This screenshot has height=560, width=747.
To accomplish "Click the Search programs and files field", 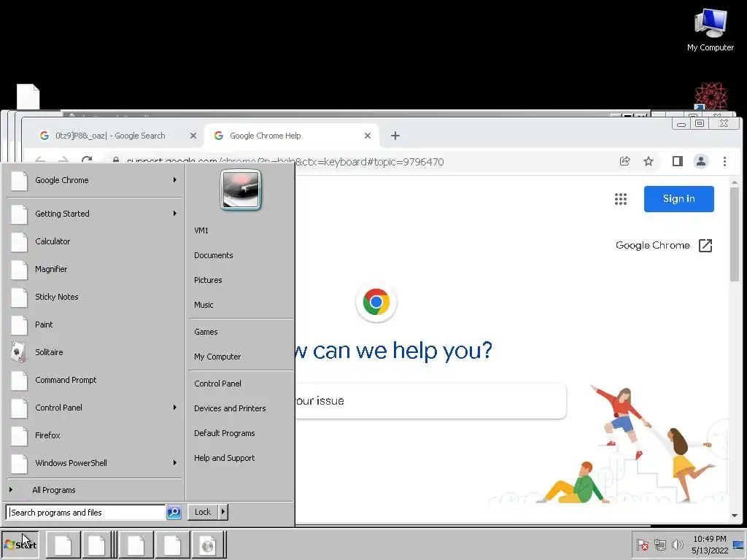I will point(86,513).
